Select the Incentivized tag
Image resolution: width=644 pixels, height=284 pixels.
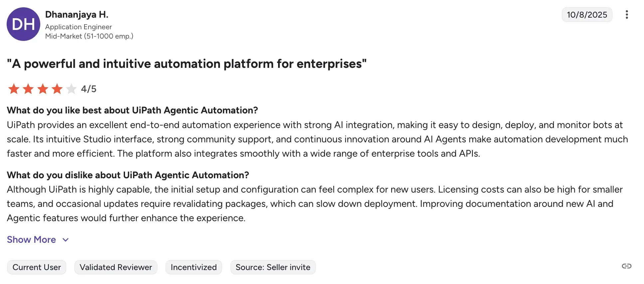(194, 267)
